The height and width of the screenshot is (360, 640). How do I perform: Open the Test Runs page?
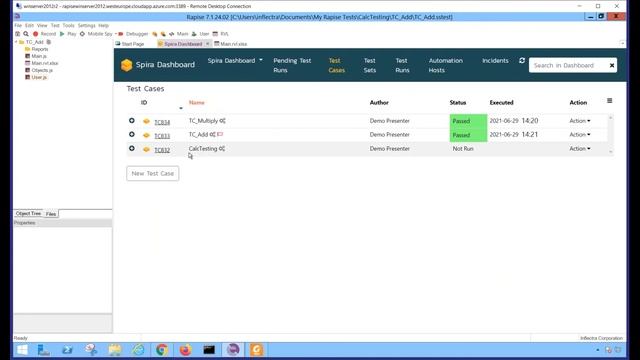(402, 65)
